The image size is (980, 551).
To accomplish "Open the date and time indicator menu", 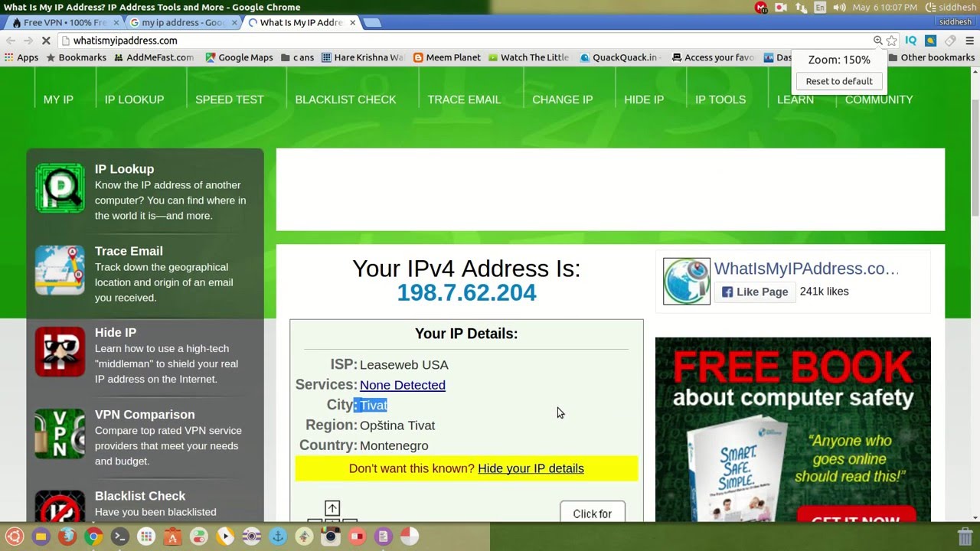I will (x=884, y=8).
